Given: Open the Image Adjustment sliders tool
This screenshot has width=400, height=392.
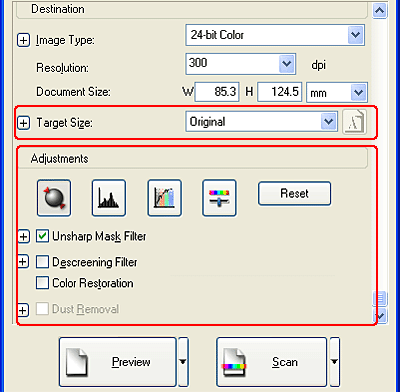Looking at the screenshot, I should pyautogui.click(x=219, y=198).
